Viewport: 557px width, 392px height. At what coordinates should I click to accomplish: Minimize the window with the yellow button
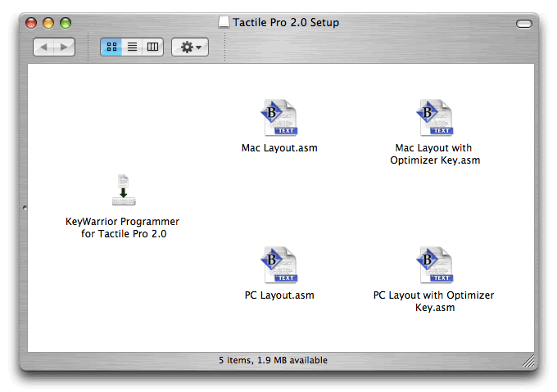pyautogui.click(x=48, y=23)
